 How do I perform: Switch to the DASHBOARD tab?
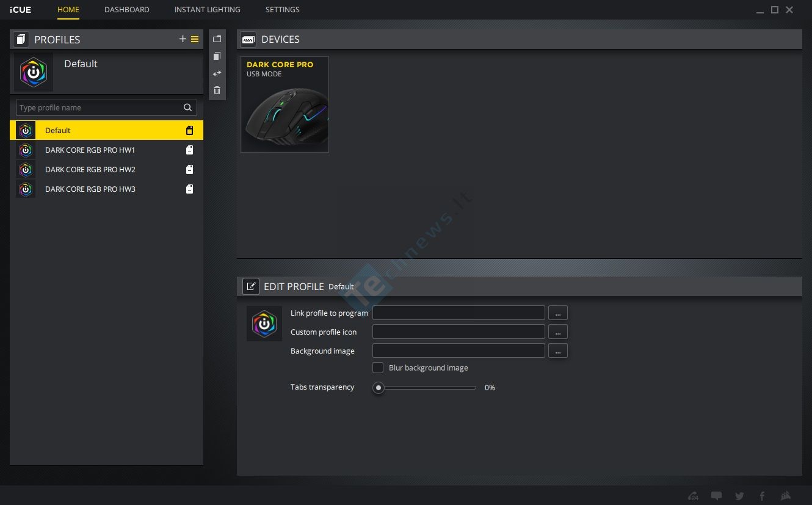(127, 10)
